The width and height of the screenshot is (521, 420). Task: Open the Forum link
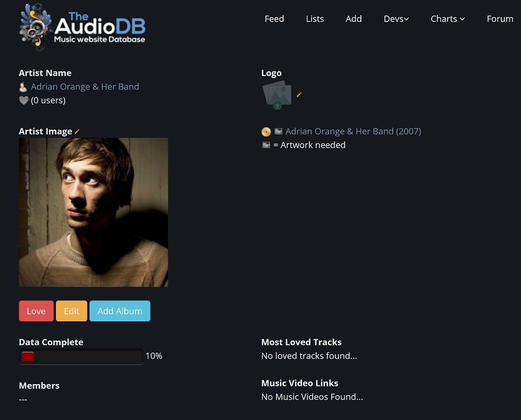pos(500,19)
